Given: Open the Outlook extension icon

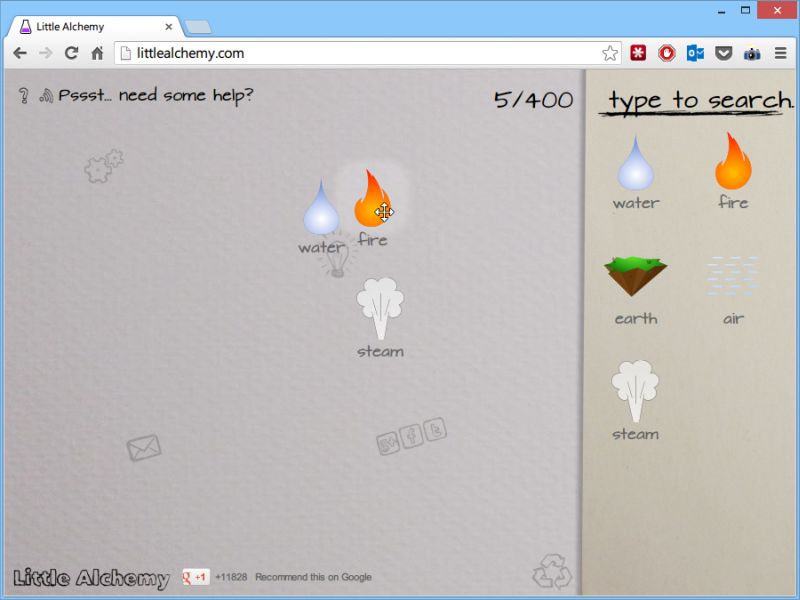Looking at the screenshot, I should 695,53.
